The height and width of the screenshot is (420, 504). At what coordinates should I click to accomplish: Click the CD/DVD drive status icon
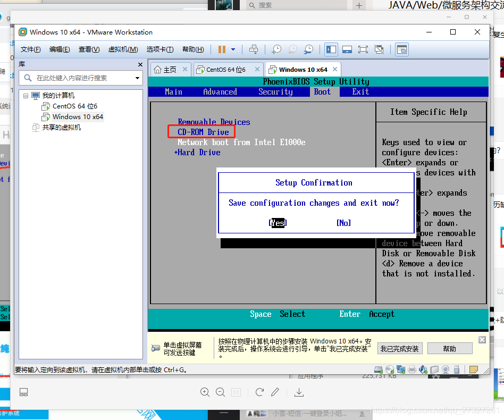point(390,369)
